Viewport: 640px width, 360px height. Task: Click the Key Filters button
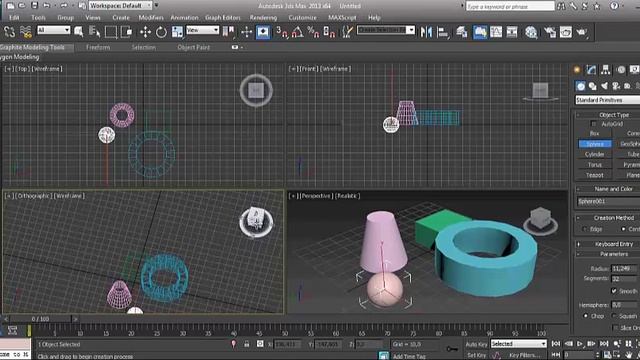524,355
